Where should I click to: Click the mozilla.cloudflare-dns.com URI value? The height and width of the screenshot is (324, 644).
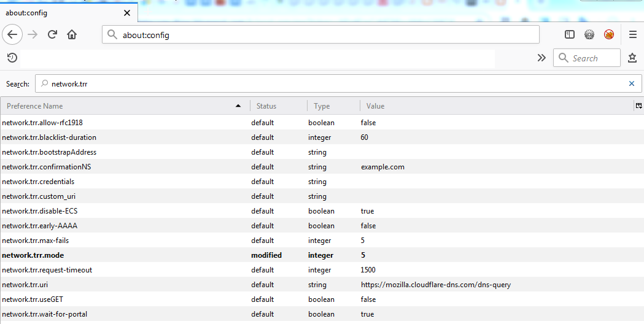coord(436,285)
